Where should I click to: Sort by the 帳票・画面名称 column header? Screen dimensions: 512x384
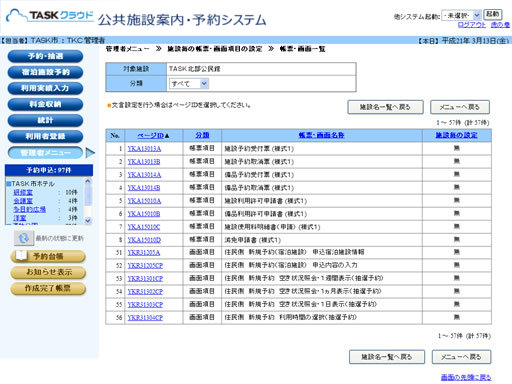(321, 135)
